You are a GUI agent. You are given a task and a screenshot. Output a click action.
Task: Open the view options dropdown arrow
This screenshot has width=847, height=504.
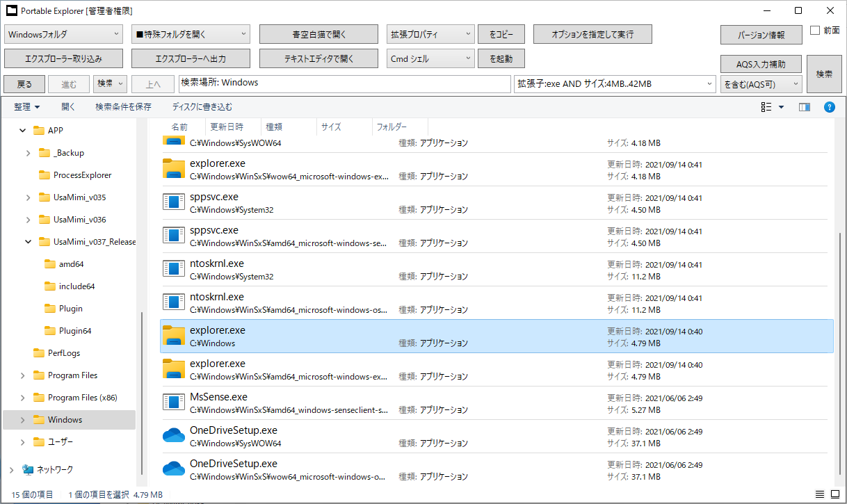781,107
